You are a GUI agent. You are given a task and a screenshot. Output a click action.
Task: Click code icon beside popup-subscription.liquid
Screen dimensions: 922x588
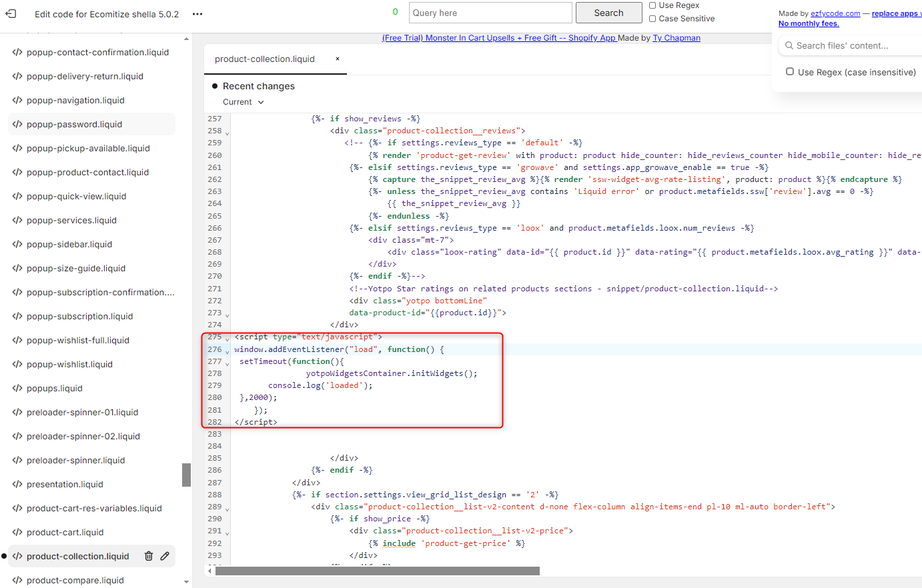point(17,316)
